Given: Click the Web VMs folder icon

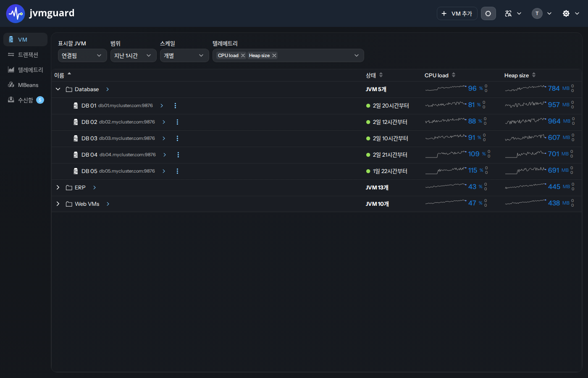Looking at the screenshot, I should pos(69,204).
